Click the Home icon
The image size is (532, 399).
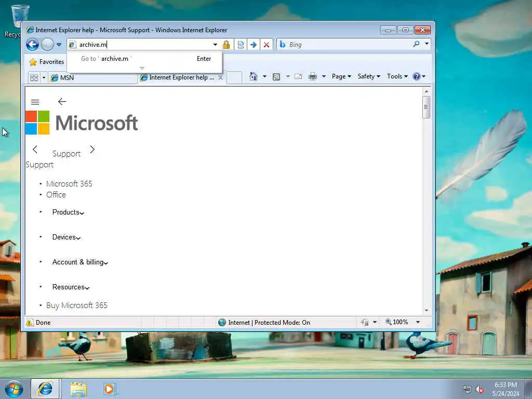254,76
